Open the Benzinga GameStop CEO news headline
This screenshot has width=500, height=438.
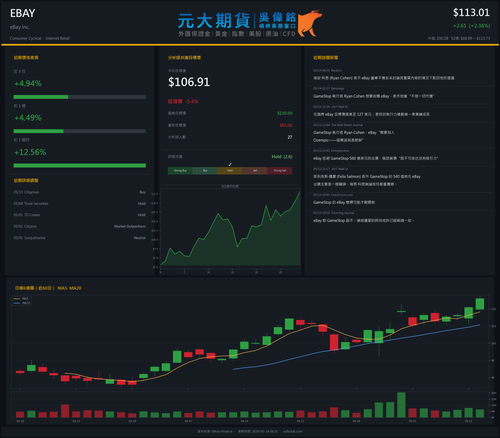pyautogui.click(x=373, y=96)
